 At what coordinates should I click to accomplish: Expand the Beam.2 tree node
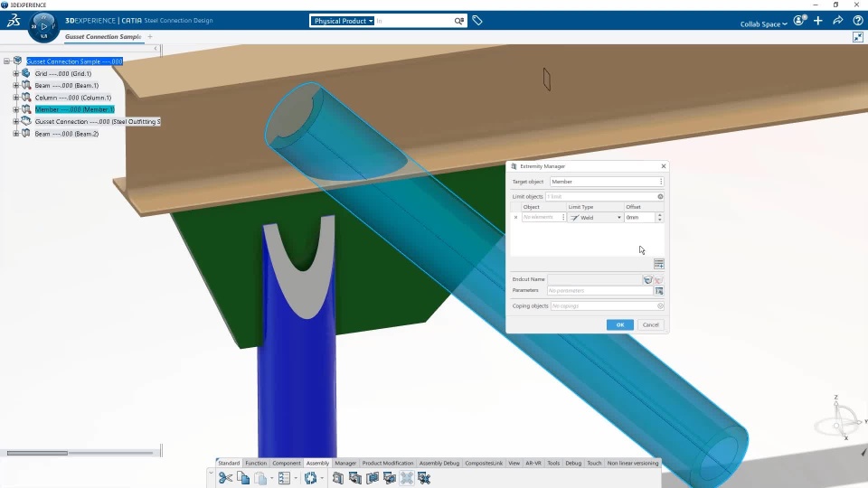(15, 134)
